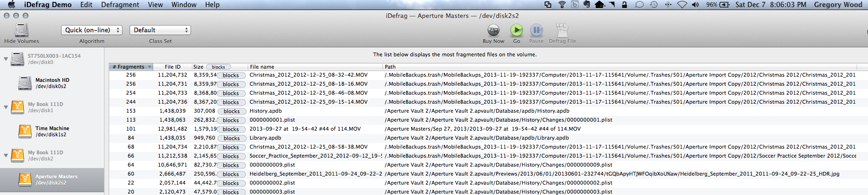
Task: Click the Time Machine clock menu bar icon
Action: 654,5
